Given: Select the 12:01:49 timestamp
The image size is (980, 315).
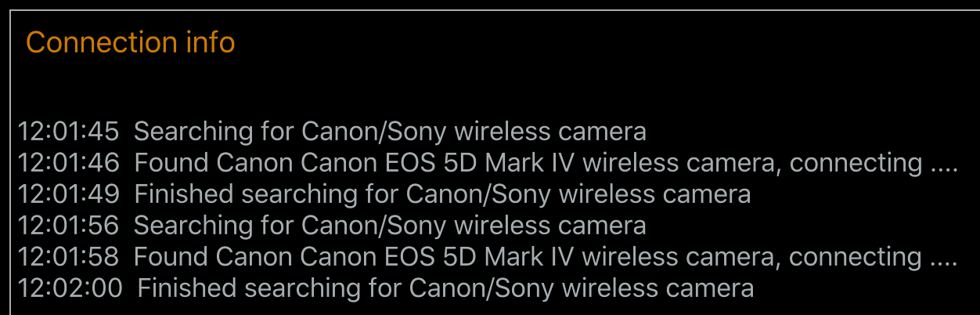Looking at the screenshot, I should point(68,194).
